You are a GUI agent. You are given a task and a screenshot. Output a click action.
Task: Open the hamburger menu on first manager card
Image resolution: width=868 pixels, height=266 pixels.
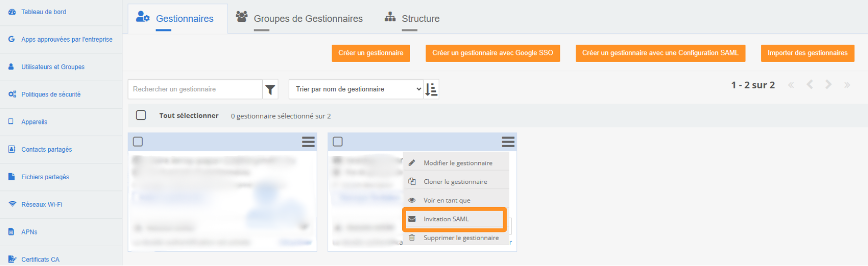tap(308, 142)
